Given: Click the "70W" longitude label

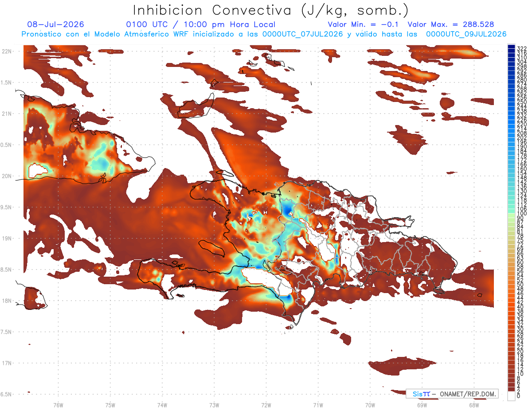Looking at the screenshot, I should [x=370, y=405].
